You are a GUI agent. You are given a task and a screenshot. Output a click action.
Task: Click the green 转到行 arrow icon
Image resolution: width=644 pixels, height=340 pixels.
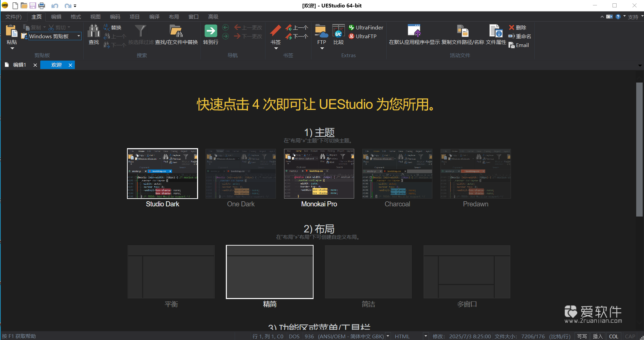(x=211, y=31)
